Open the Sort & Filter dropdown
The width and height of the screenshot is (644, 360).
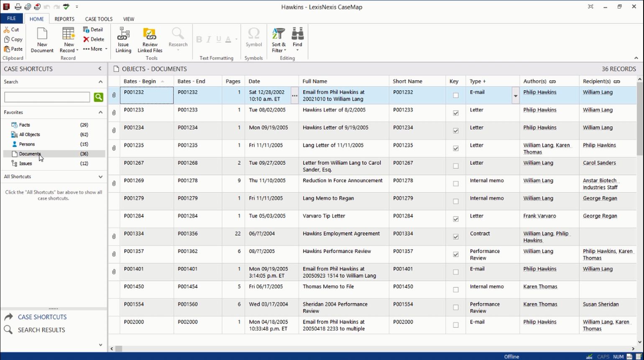coord(279,40)
